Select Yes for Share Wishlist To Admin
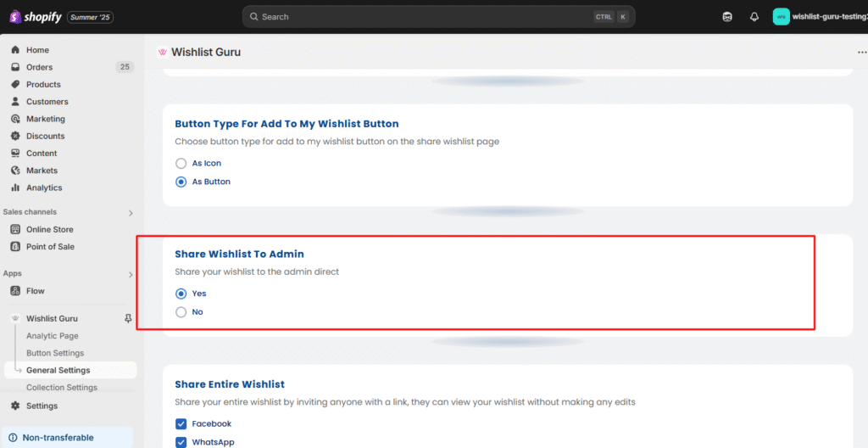Viewport: 868px width, 448px height. (x=181, y=294)
